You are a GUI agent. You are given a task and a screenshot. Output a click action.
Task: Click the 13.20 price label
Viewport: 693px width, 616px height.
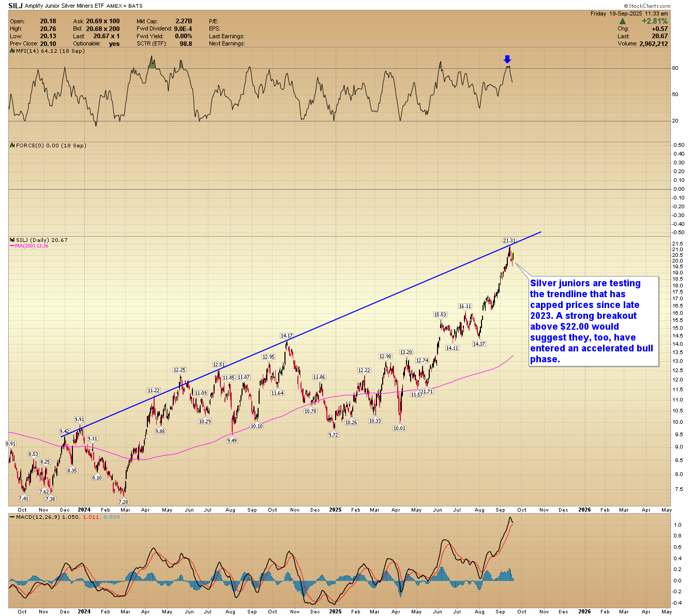click(x=406, y=352)
